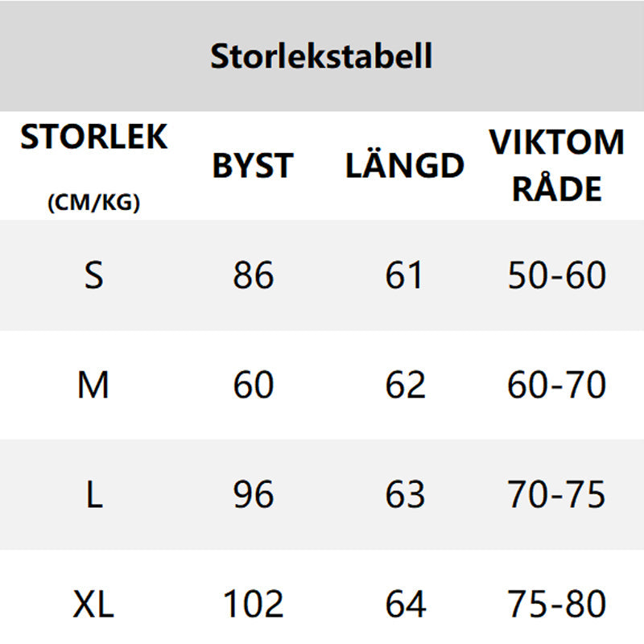Screen dimensions: 644x644
Task: Click bust value 60 for size M
Action: coord(254,386)
